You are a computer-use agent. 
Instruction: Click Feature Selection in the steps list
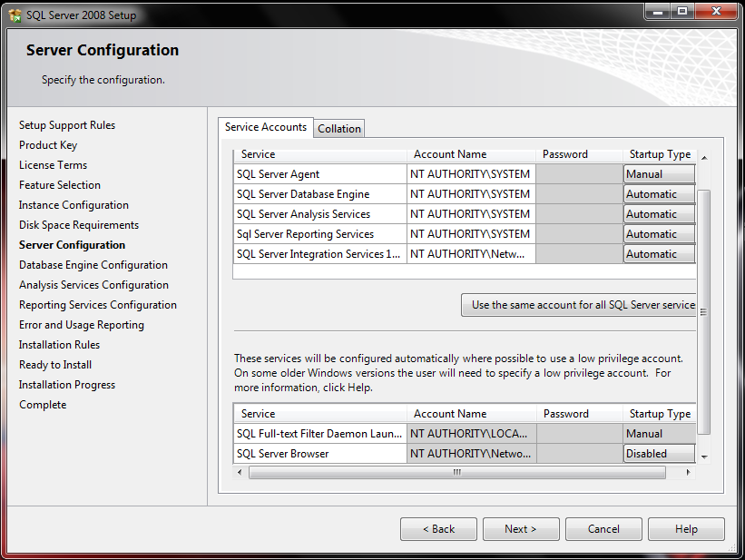pos(60,185)
